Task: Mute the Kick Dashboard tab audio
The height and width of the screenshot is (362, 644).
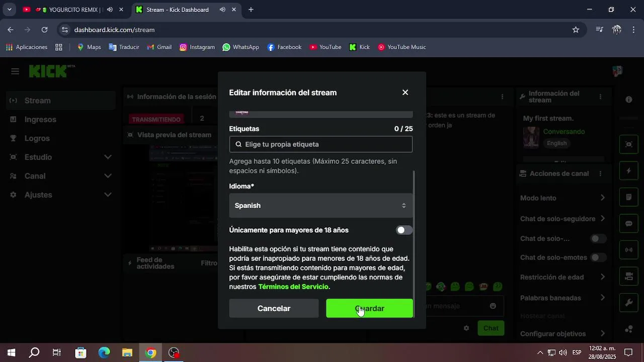Action: point(222,10)
